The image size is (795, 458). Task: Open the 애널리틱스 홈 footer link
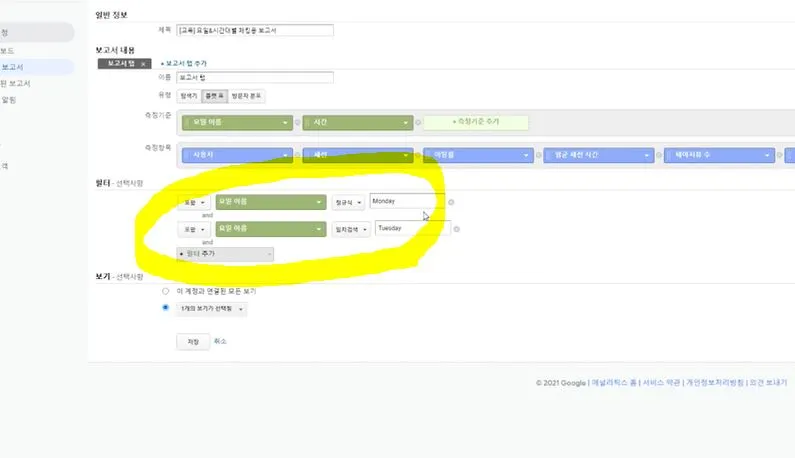pyautogui.click(x=614, y=382)
